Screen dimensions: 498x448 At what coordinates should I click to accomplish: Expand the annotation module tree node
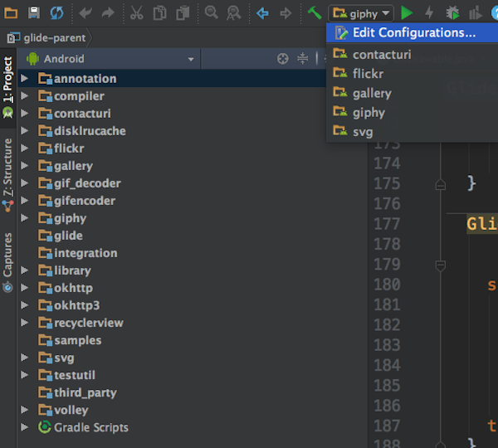(25, 79)
